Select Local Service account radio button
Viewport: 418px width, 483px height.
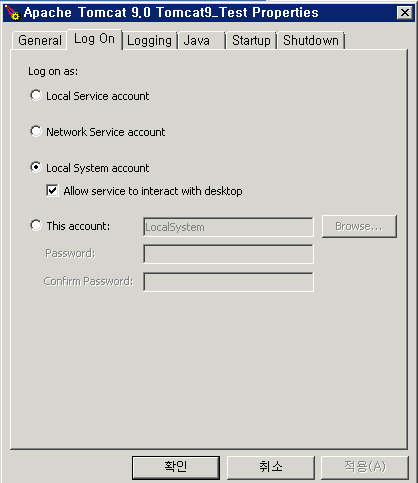(x=36, y=95)
